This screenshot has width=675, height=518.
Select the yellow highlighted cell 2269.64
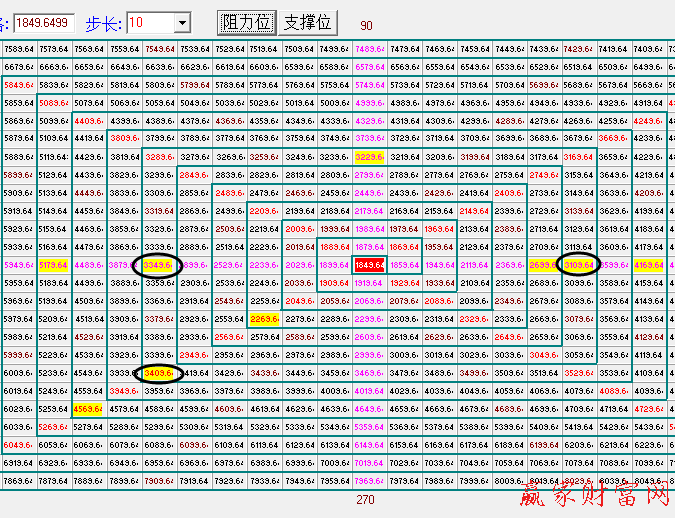pyautogui.click(x=265, y=319)
